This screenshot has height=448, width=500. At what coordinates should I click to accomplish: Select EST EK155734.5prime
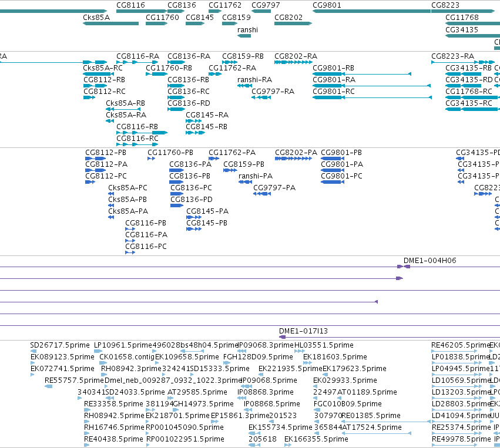pyautogui.click(x=280, y=427)
